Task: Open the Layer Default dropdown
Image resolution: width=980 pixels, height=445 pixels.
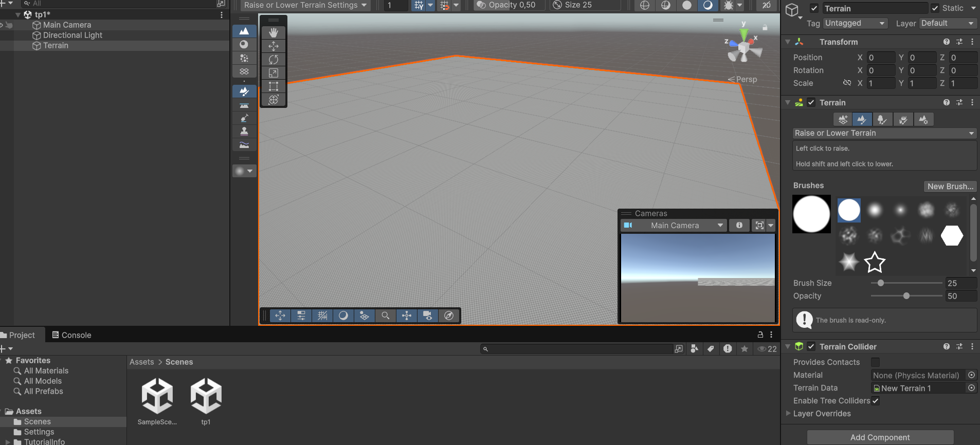Action: point(947,23)
